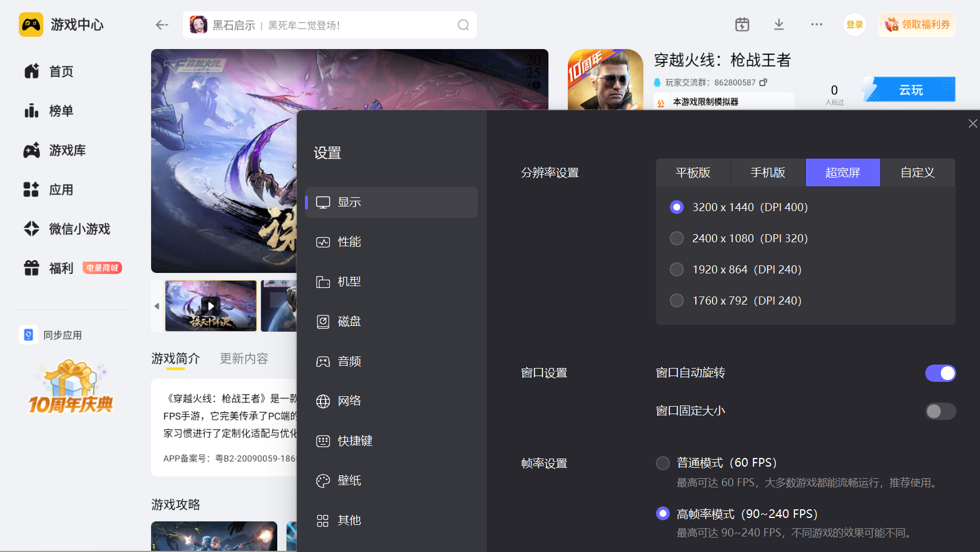The width and height of the screenshot is (980, 552).
Task: Open 显示 display settings
Action: [391, 202]
